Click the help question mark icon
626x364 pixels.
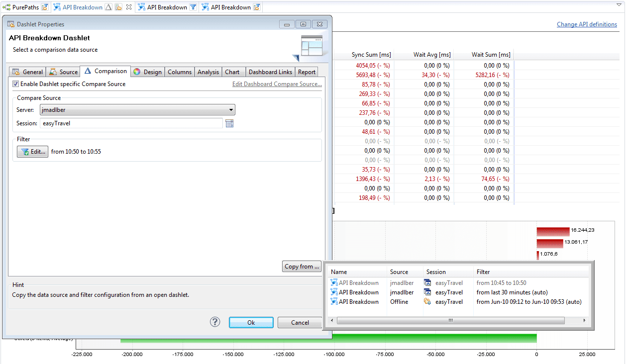(215, 322)
